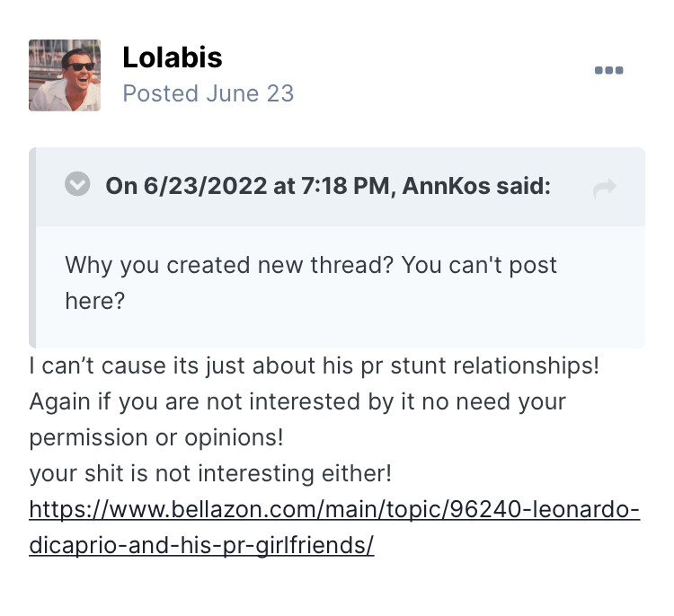The image size is (674, 616).
Task: Open Lolabis profile avatar picture
Action: point(64,75)
